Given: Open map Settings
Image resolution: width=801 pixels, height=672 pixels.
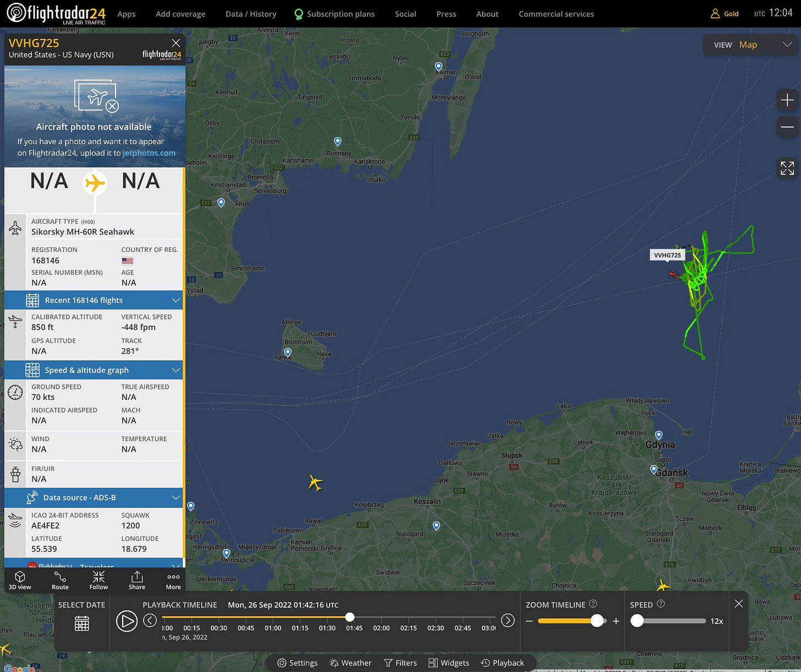Looking at the screenshot, I should (x=297, y=663).
